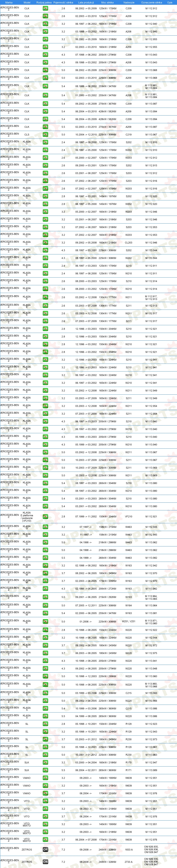Select power cell '200kW / 272KM'
The width and height of the screenshot is (177, 868).
pos(108,589)
